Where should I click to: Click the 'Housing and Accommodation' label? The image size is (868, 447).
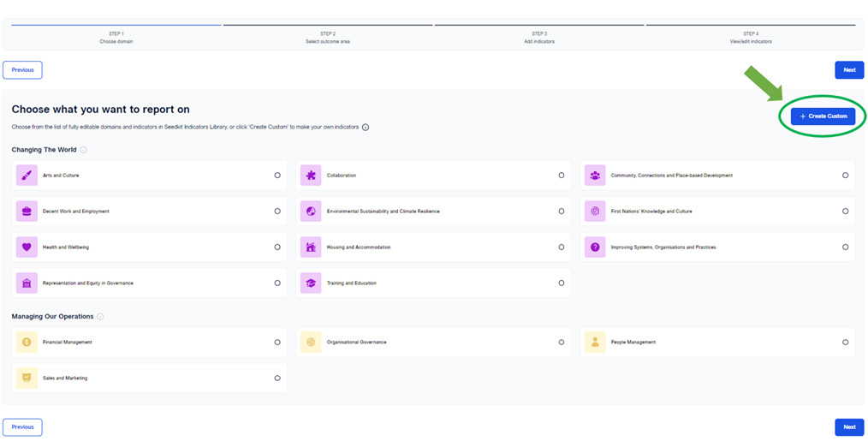point(359,247)
